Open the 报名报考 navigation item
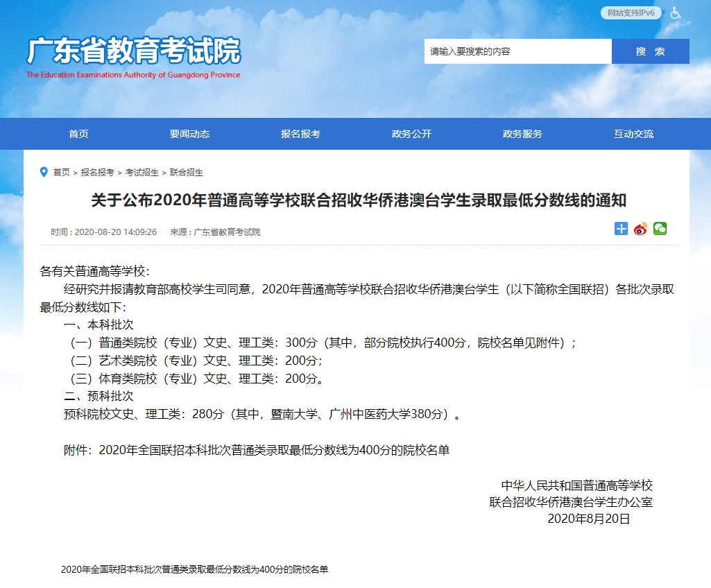The height and width of the screenshot is (588, 711). click(x=300, y=134)
